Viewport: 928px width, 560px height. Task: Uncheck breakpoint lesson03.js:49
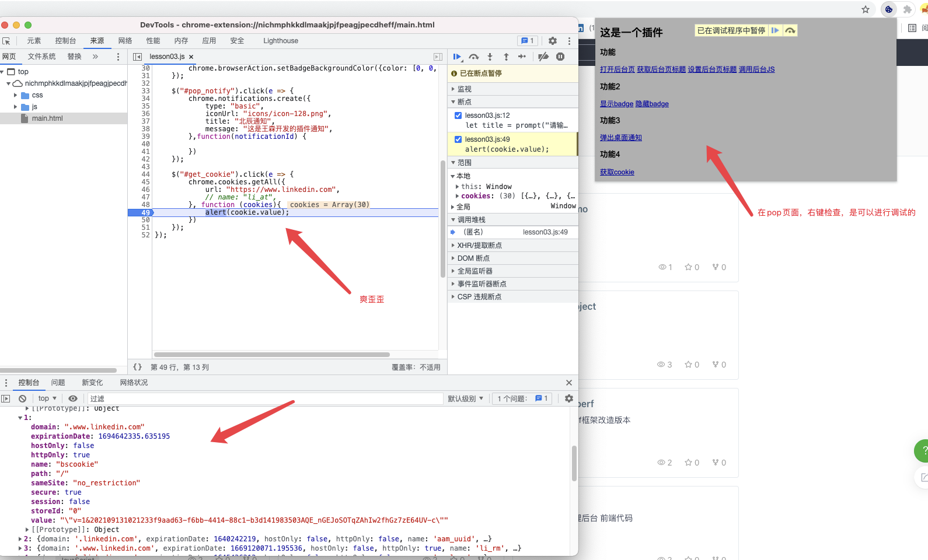[458, 139]
